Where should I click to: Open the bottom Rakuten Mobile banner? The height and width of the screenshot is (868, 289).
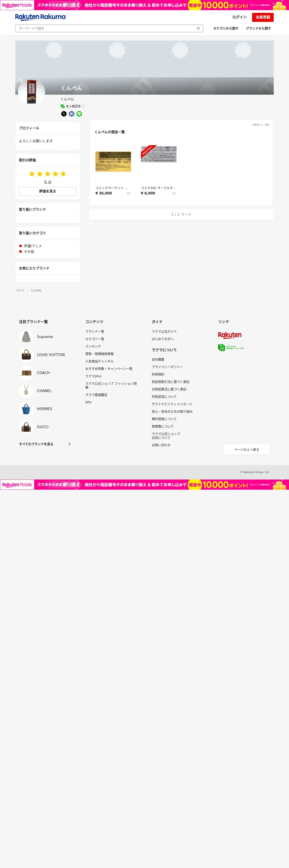[x=144, y=484]
